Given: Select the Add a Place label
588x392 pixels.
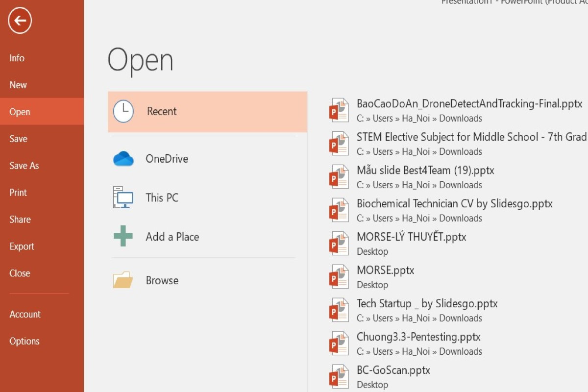Looking at the screenshot, I should pos(172,237).
